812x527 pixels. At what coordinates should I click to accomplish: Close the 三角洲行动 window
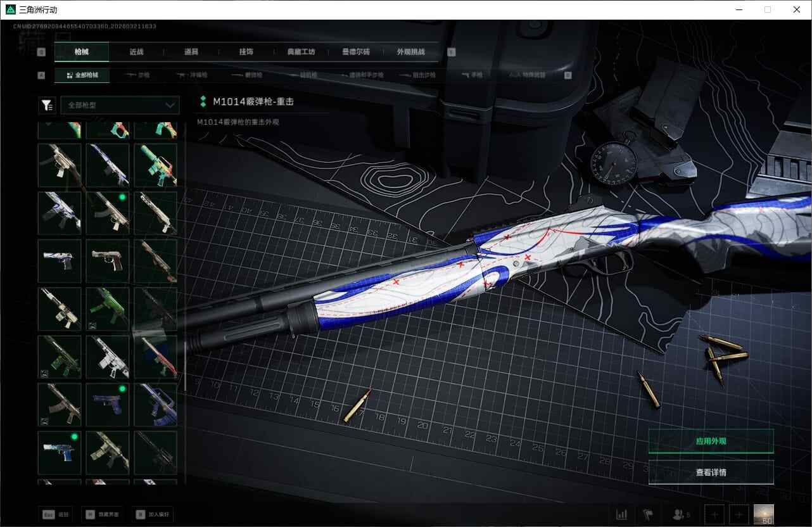point(797,10)
